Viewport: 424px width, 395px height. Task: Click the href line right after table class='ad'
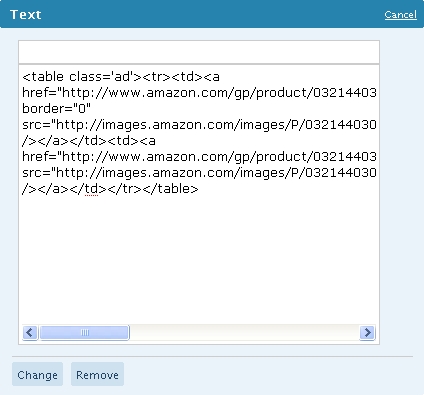pyautogui.click(x=199, y=93)
